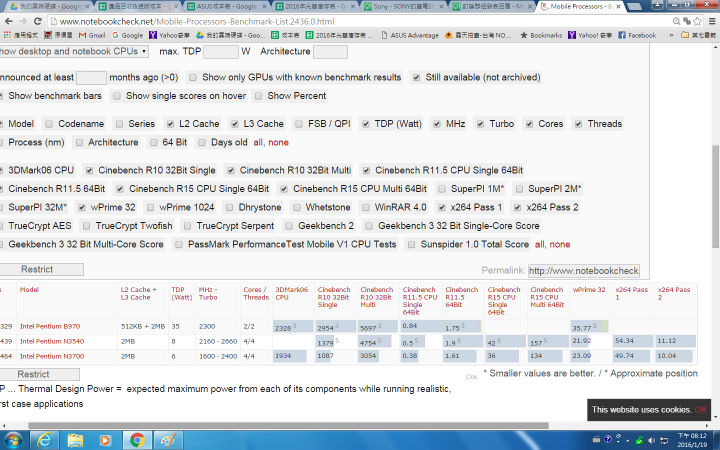The image size is (720, 450).
Task: Switch to the Sony - SONY tab
Action: (404, 6)
